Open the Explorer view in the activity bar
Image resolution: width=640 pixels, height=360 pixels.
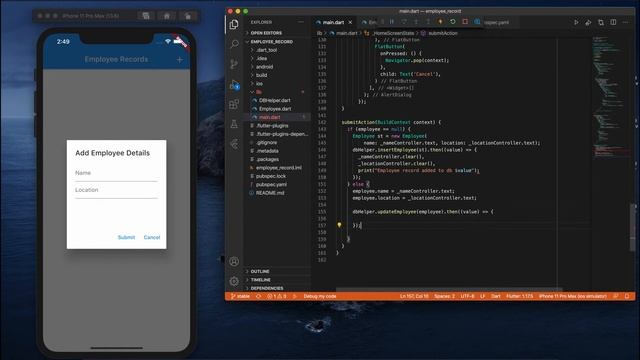234,24
